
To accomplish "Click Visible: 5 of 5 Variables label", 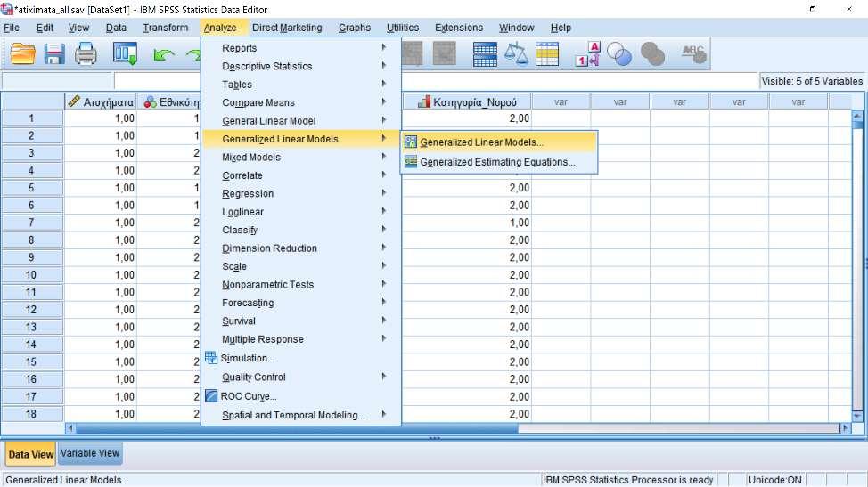I will (x=812, y=81).
